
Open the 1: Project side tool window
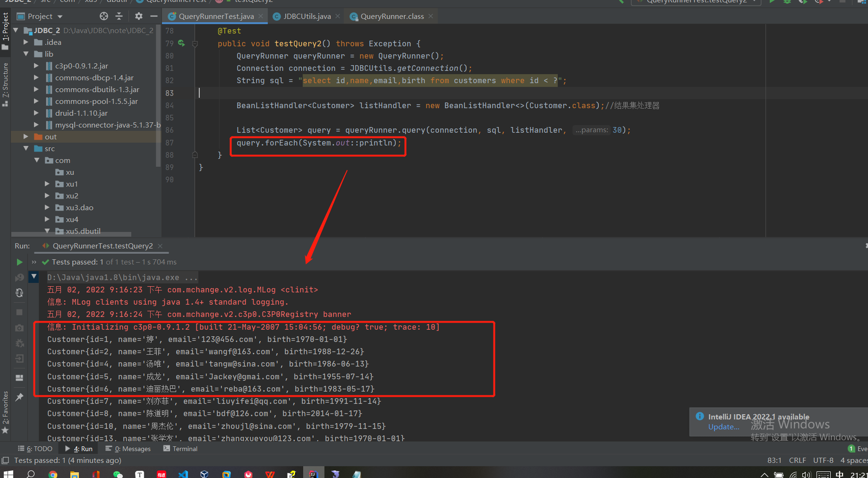5,31
